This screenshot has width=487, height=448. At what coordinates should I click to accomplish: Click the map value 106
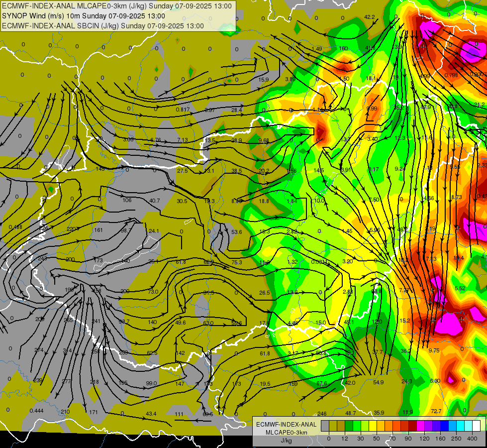(127, 200)
